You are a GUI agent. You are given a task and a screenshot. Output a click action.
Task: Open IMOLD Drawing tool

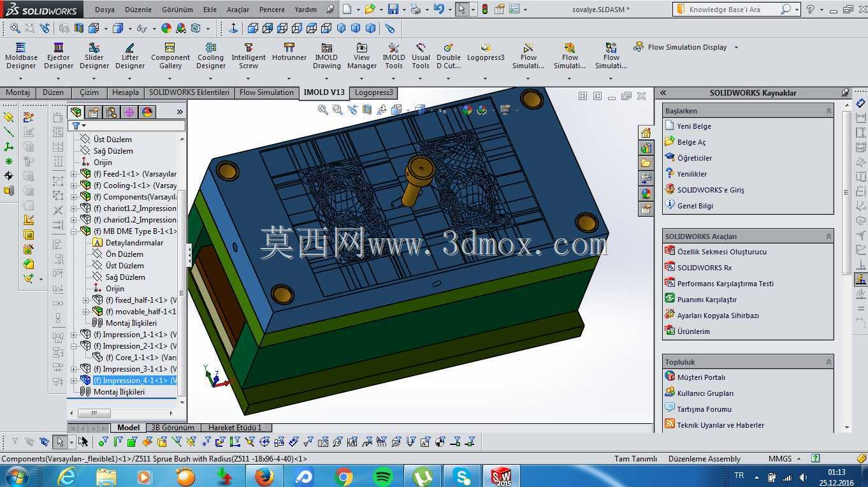point(326,56)
